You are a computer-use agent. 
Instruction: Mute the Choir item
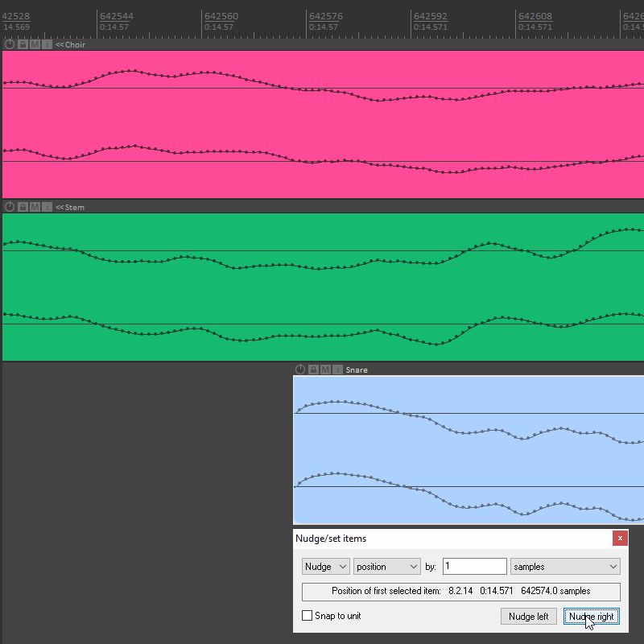tap(35, 44)
